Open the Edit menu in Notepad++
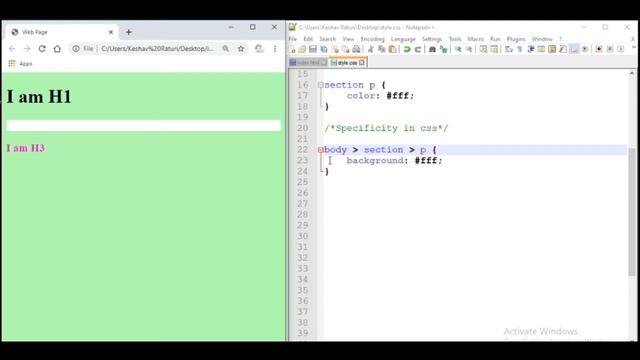This screenshot has height=360, width=640. (308, 39)
